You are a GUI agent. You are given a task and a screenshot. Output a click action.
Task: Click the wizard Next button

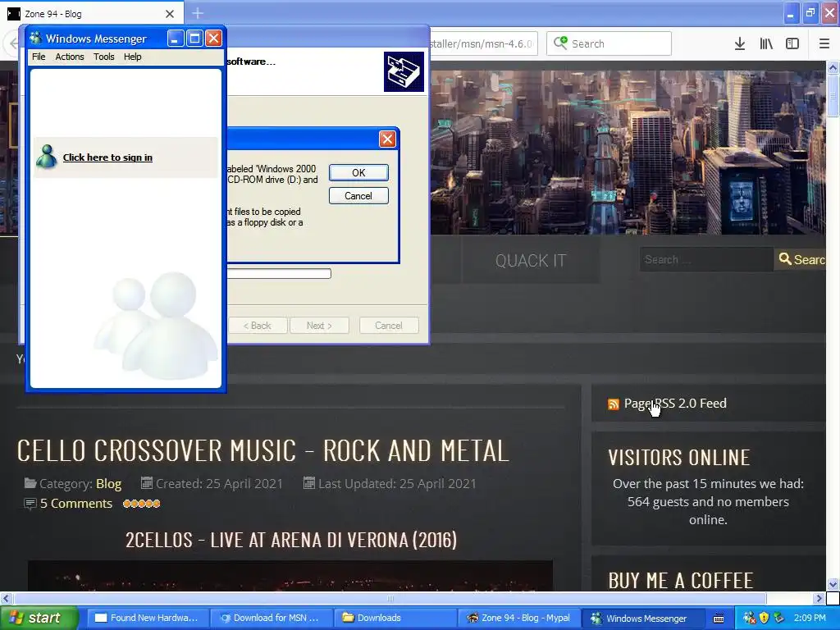point(319,326)
